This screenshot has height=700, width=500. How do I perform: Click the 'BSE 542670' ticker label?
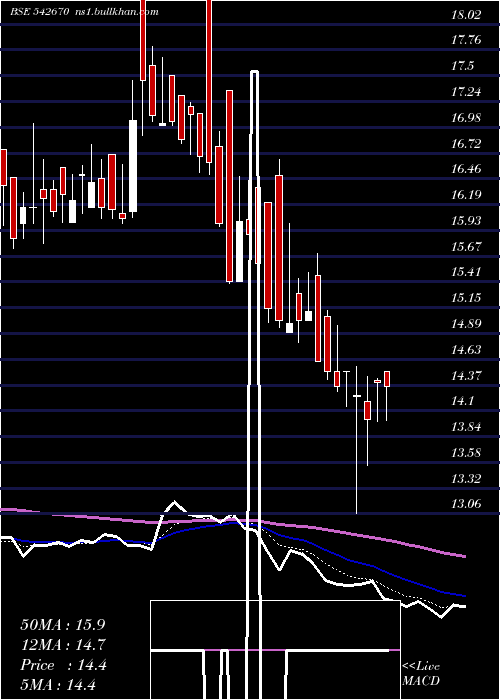39,12
